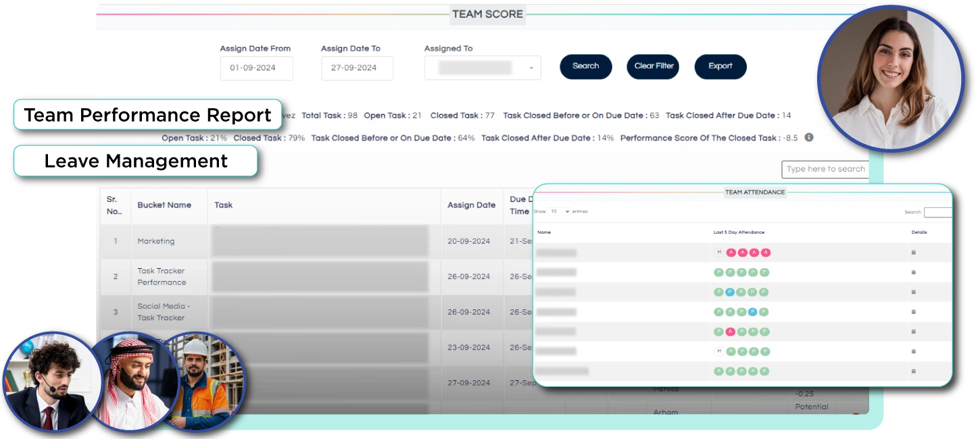The width and height of the screenshot is (980, 439).
Task: Select the Leave Management label
Action: [136, 161]
